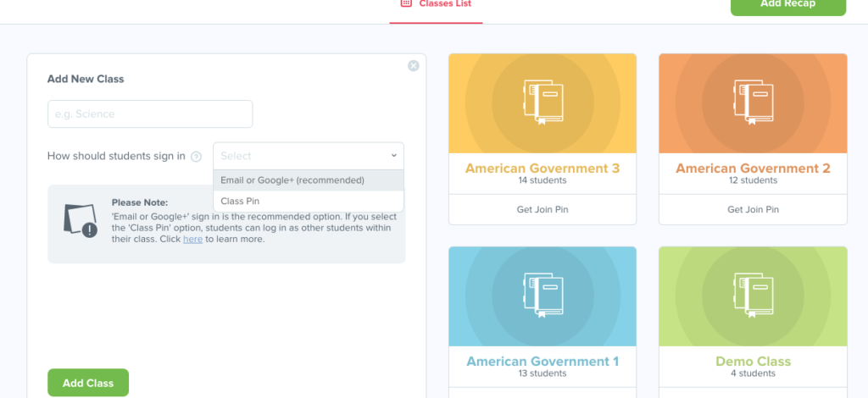Open the 'here' learn more link

(192, 240)
